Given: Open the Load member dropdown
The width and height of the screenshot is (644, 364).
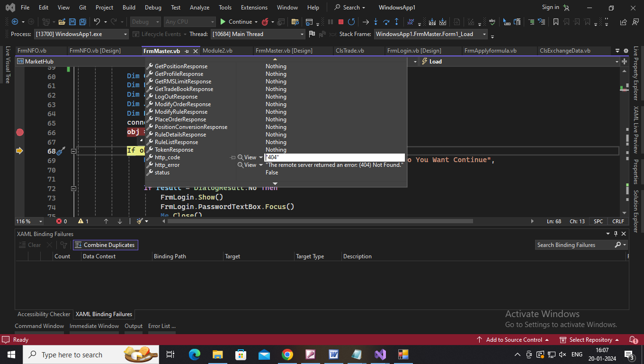Looking at the screenshot, I should [x=617, y=62].
